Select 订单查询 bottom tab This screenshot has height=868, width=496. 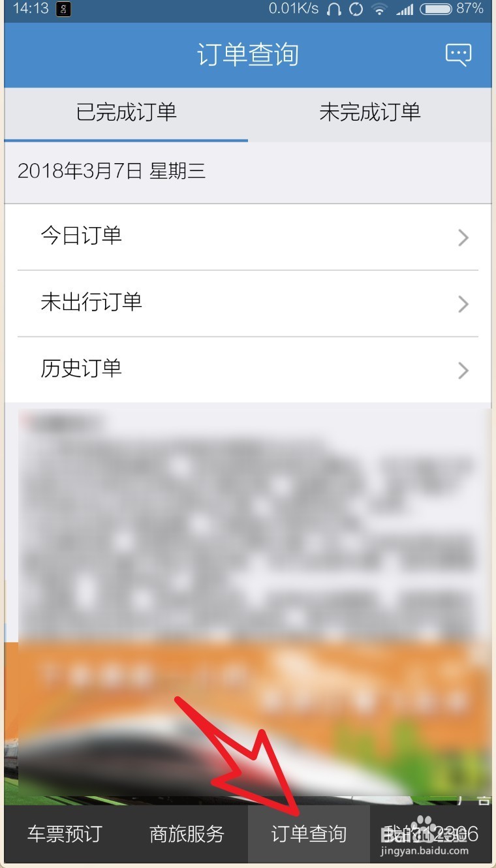click(x=309, y=834)
